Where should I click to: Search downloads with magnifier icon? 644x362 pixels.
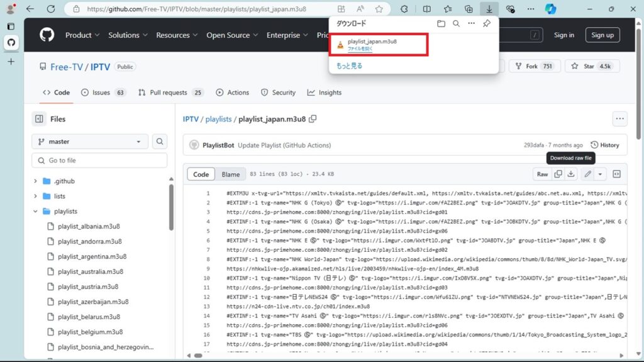pos(456,23)
